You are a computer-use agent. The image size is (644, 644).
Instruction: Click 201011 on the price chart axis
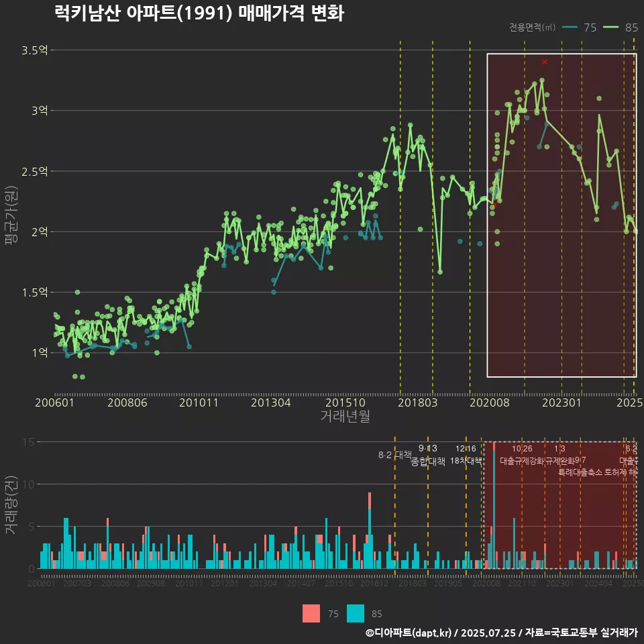199,402
